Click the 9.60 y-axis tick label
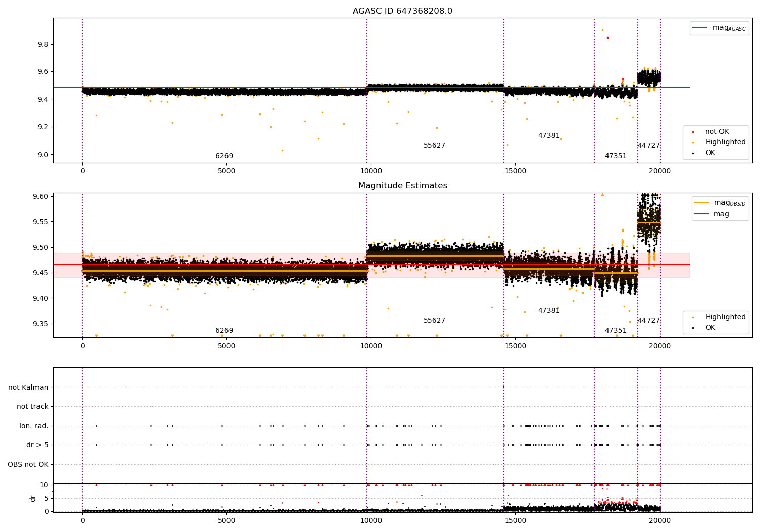The width and height of the screenshot is (760, 532). click(41, 196)
